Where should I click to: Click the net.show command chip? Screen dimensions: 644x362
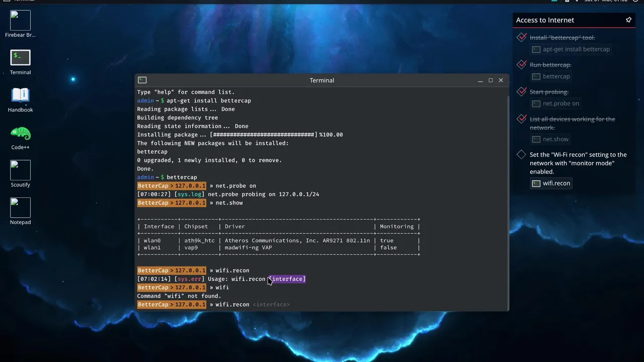click(x=550, y=139)
